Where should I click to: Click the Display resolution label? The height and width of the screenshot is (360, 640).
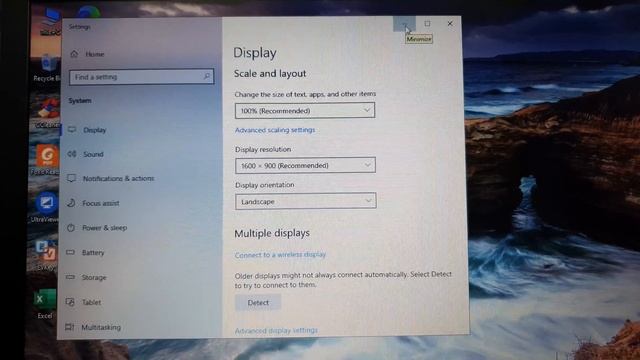(263, 149)
